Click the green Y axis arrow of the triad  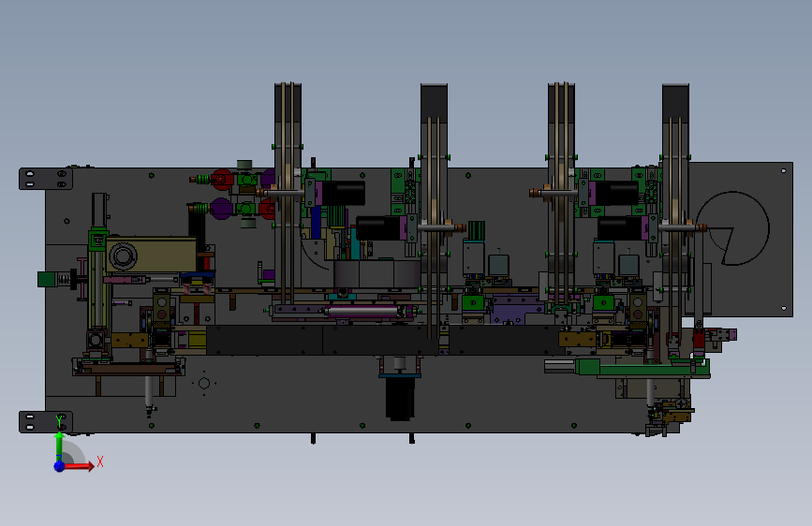[x=59, y=446]
